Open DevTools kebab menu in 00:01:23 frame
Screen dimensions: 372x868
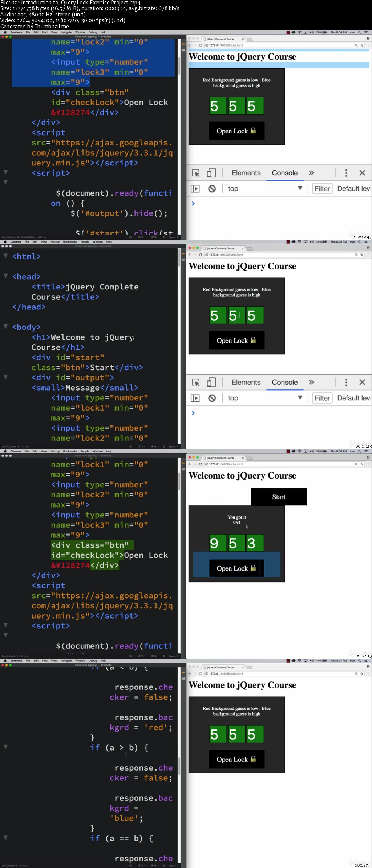[x=346, y=383]
